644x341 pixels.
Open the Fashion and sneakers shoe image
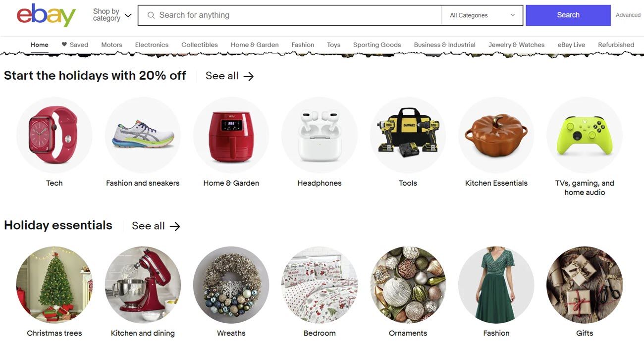[143, 135]
